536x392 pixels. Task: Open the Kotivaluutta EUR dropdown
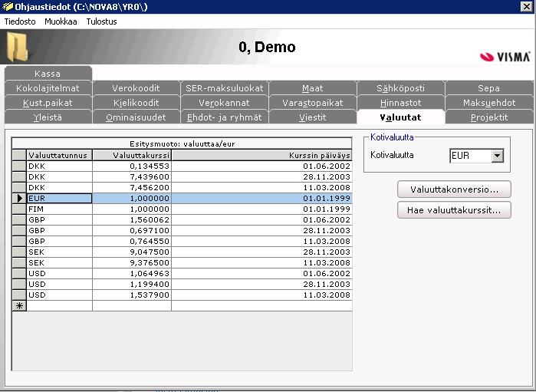[x=497, y=156]
